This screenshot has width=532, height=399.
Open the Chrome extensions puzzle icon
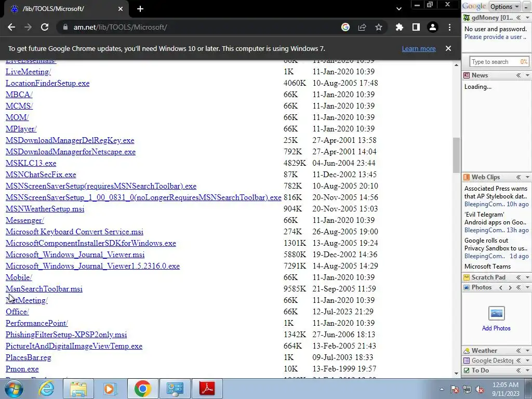[400, 27]
